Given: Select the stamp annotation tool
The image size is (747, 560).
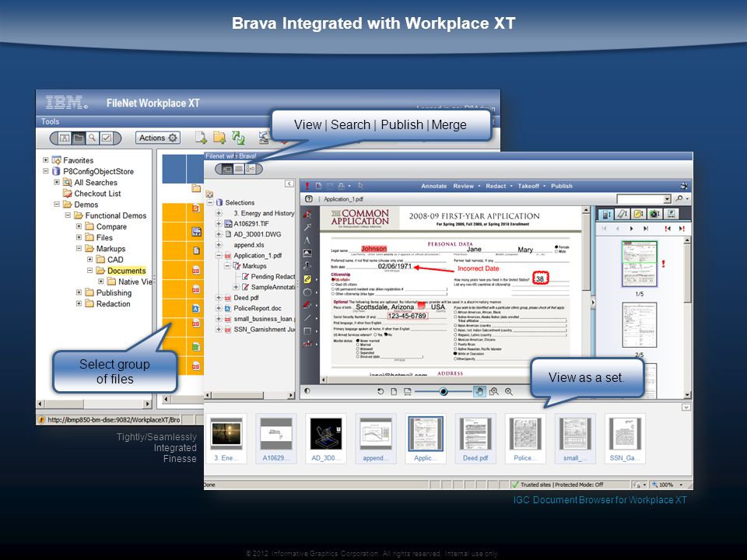Looking at the screenshot, I should [x=307, y=266].
